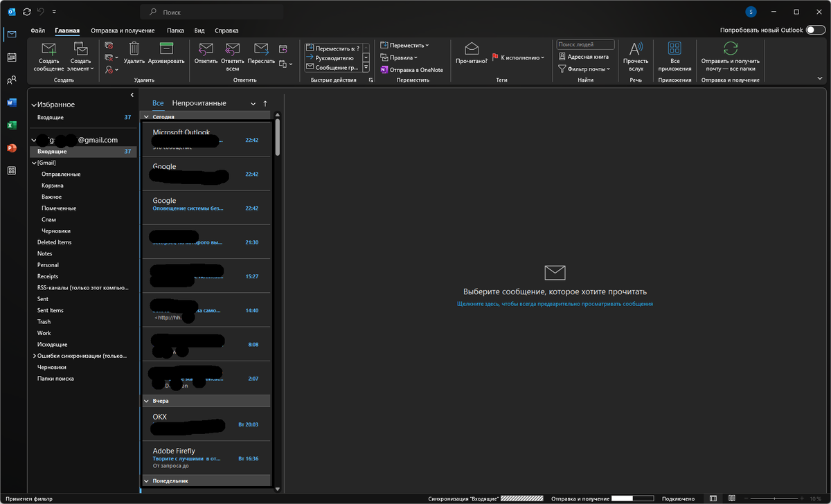The image size is (831, 504).
Task: Collapse the [Gmail] folder tree
Action: tap(33, 162)
